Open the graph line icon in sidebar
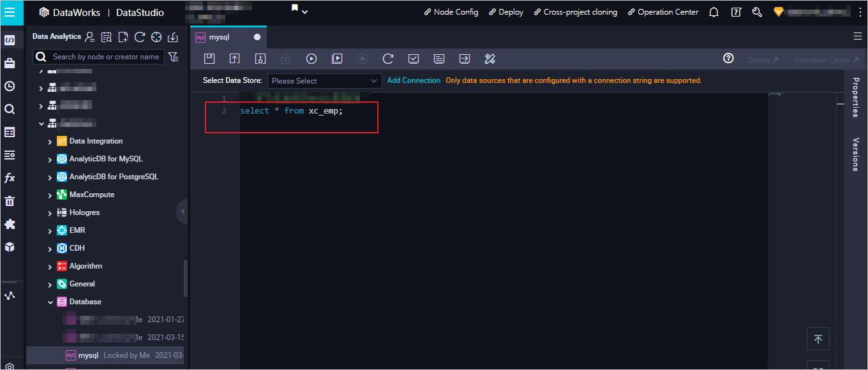 [10, 296]
